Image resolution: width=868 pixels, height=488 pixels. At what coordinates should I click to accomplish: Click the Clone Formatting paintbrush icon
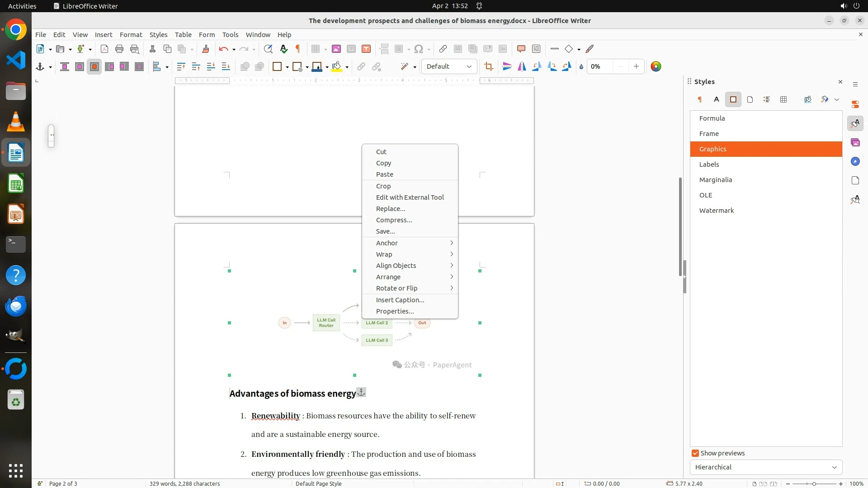(x=205, y=49)
